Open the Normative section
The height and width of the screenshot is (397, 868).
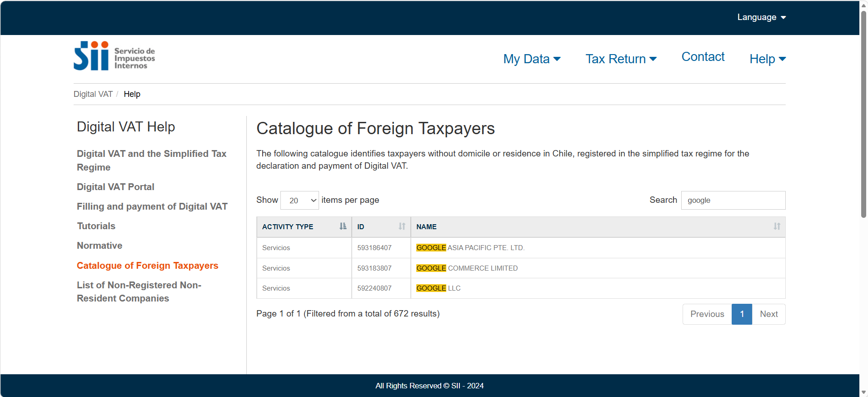point(100,246)
